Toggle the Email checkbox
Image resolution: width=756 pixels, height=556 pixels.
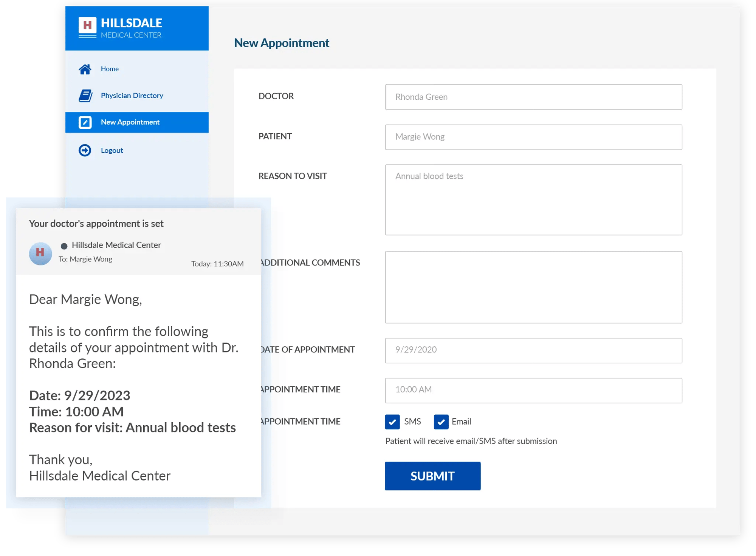(441, 422)
